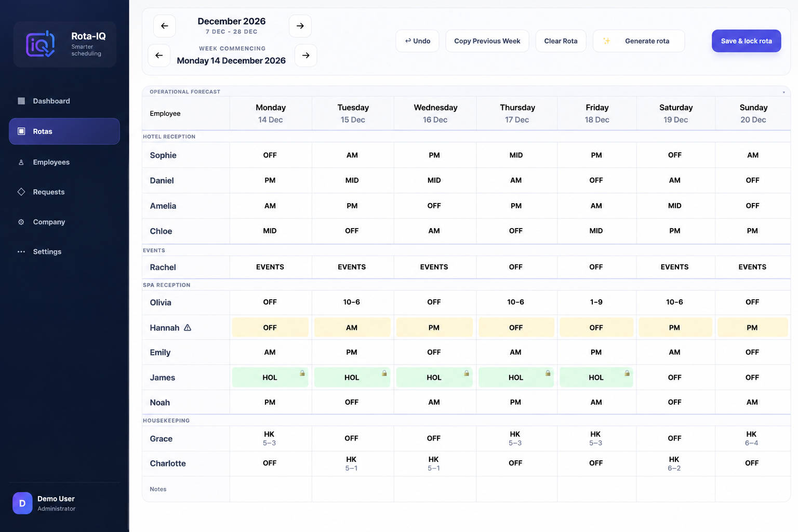The width and height of the screenshot is (798, 532).
Task: Click the Requests diamond icon in sidebar
Action: click(21, 192)
